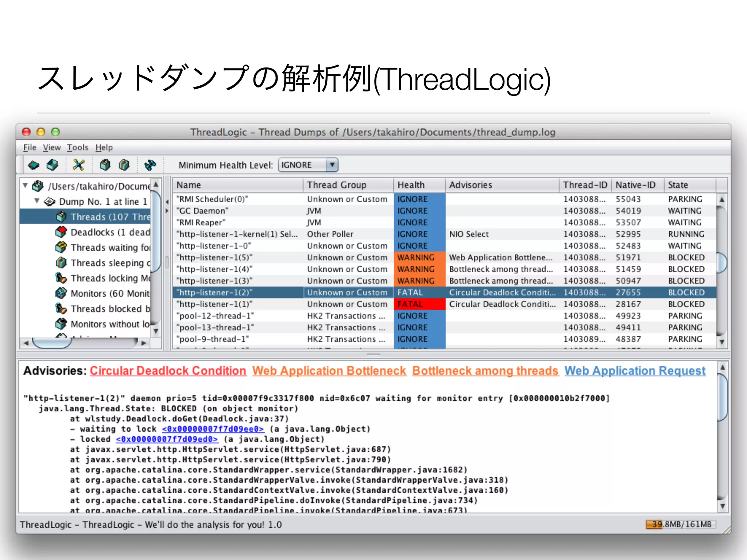Collapse the /Users/takahiro/Documents root node
This screenshot has width=747, height=560.
click(25, 186)
